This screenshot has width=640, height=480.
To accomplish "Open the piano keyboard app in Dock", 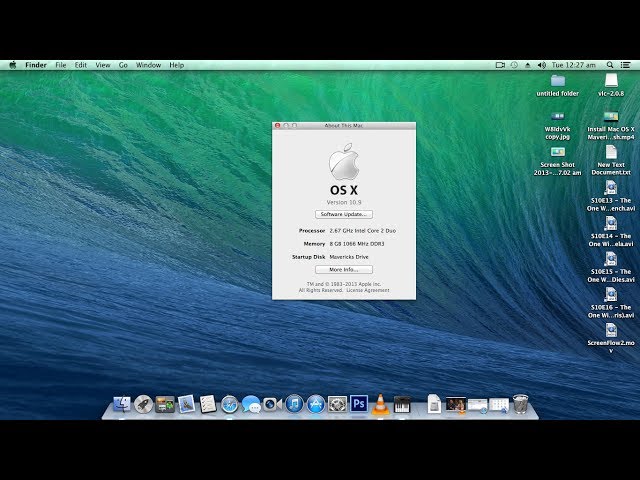I will point(402,404).
